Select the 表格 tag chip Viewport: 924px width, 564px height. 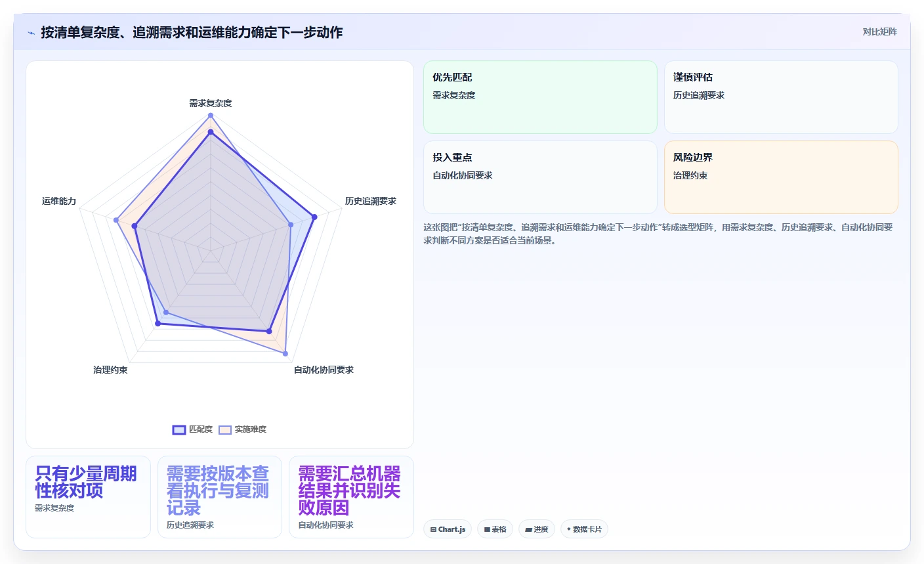[495, 529]
